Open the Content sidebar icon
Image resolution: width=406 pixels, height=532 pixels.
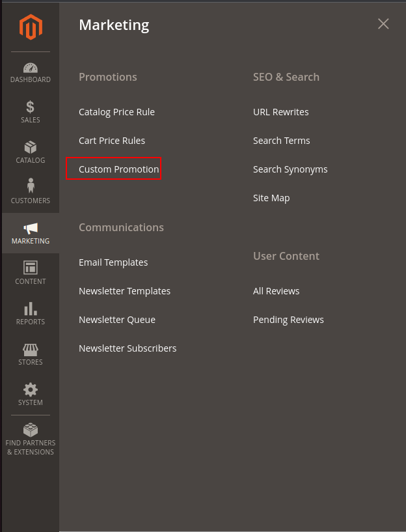click(x=30, y=268)
